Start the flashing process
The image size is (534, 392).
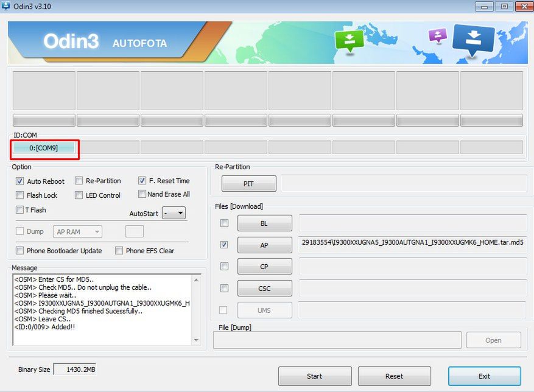point(315,376)
